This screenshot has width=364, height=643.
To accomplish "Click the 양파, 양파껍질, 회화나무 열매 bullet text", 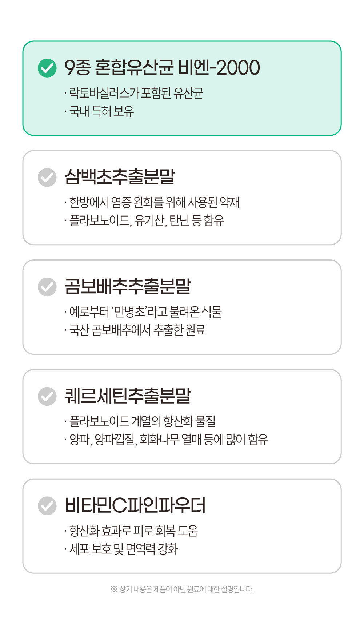I will (169, 440).
